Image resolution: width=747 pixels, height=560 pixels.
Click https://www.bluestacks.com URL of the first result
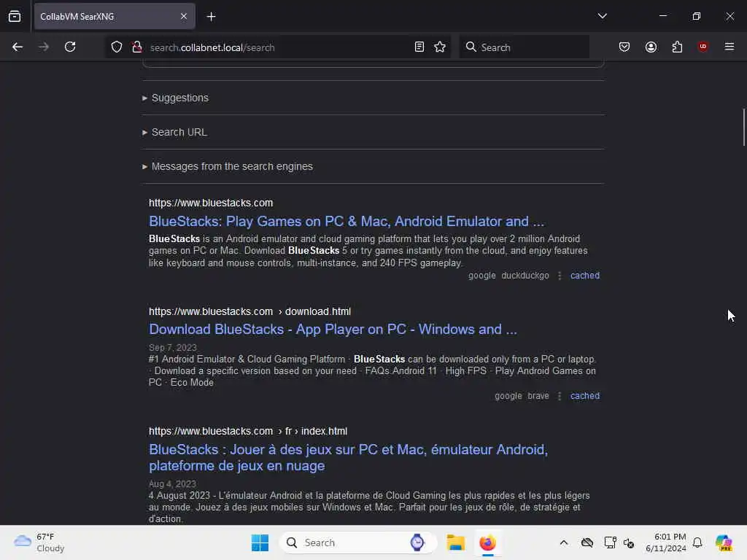(x=211, y=203)
